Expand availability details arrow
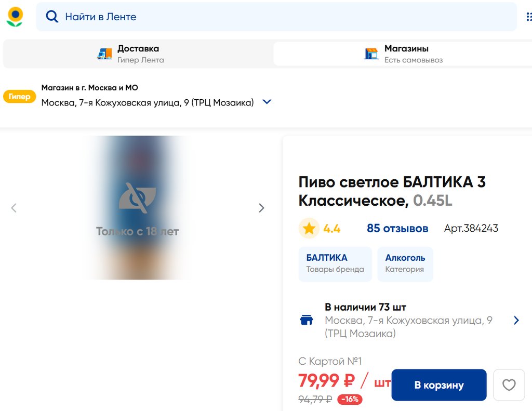Image resolution: width=532 pixels, height=411 pixels. coord(516,320)
